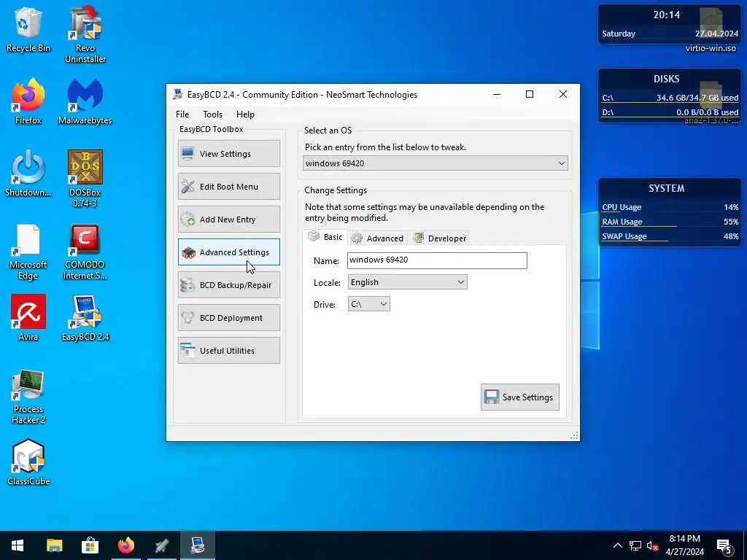Click the rocket taskbar icon

(x=161, y=545)
